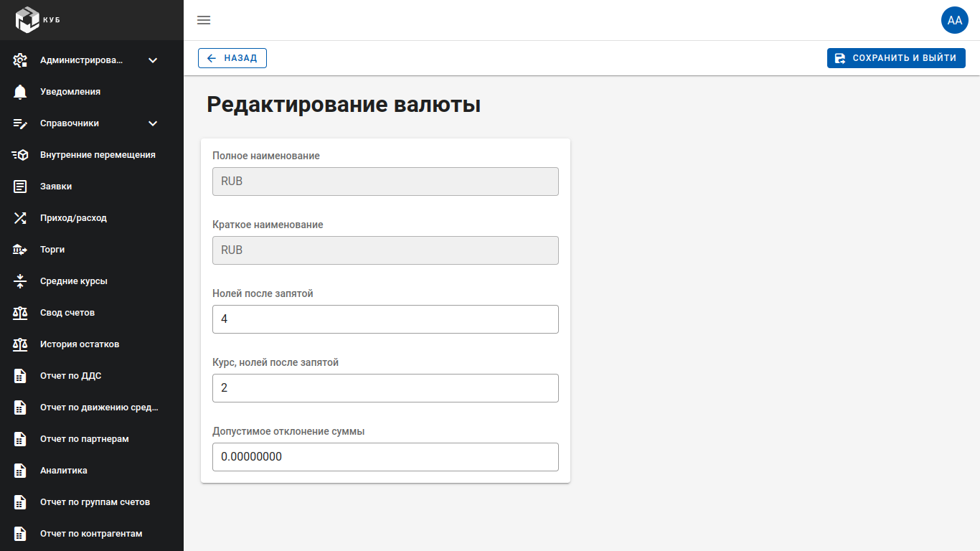980x551 pixels.
Task: Click the Средние курсы compress icon
Action: (x=20, y=281)
